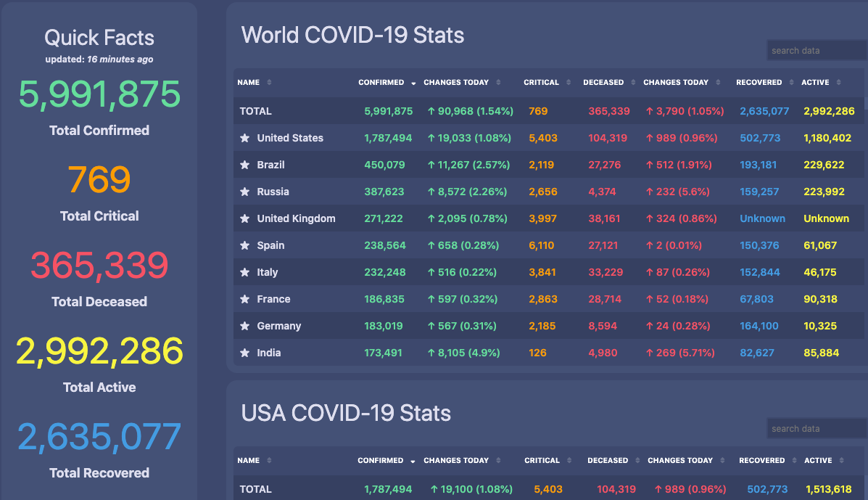Mark India with its star icon
Image resolution: width=868 pixels, height=500 pixels.
click(244, 353)
